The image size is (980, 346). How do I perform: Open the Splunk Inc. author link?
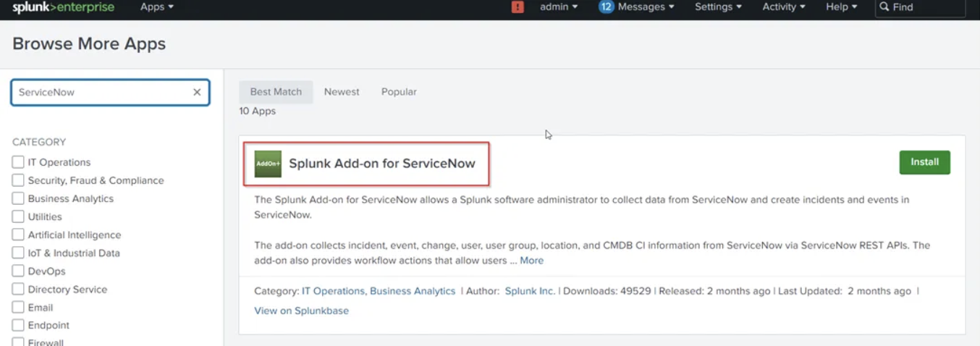530,291
